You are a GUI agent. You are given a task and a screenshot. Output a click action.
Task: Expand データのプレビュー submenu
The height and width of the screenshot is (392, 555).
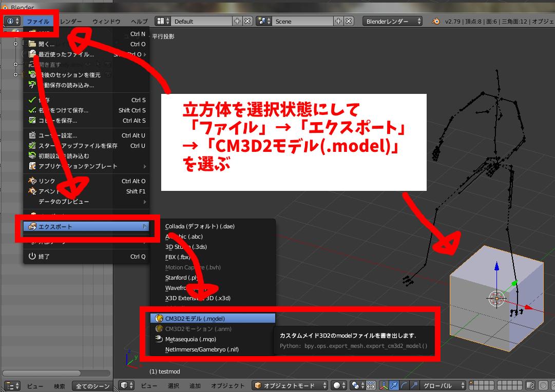(86, 202)
